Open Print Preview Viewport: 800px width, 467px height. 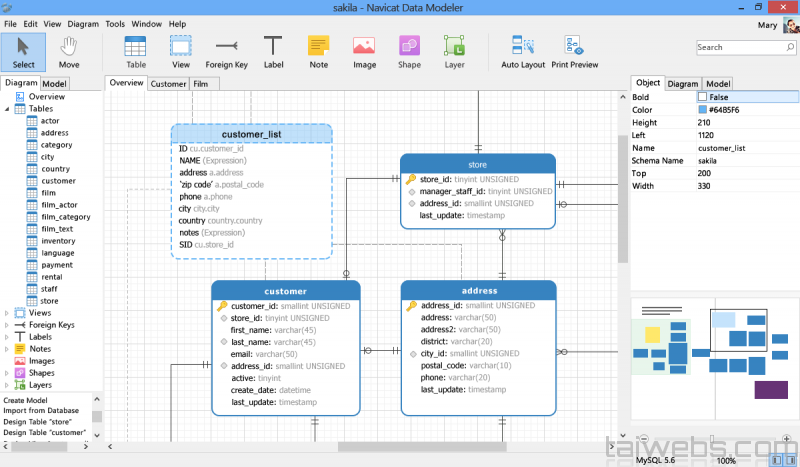pyautogui.click(x=574, y=51)
